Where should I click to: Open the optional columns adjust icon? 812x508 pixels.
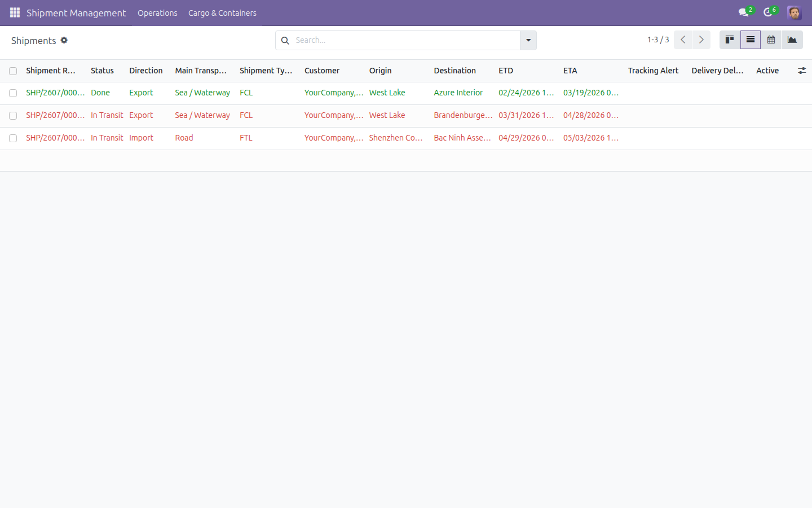click(x=802, y=71)
